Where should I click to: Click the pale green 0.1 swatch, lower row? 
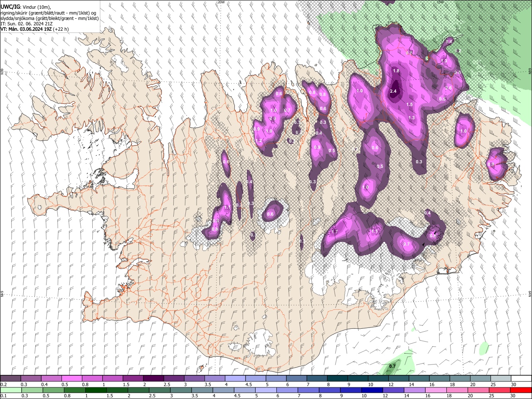[x=11, y=390]
